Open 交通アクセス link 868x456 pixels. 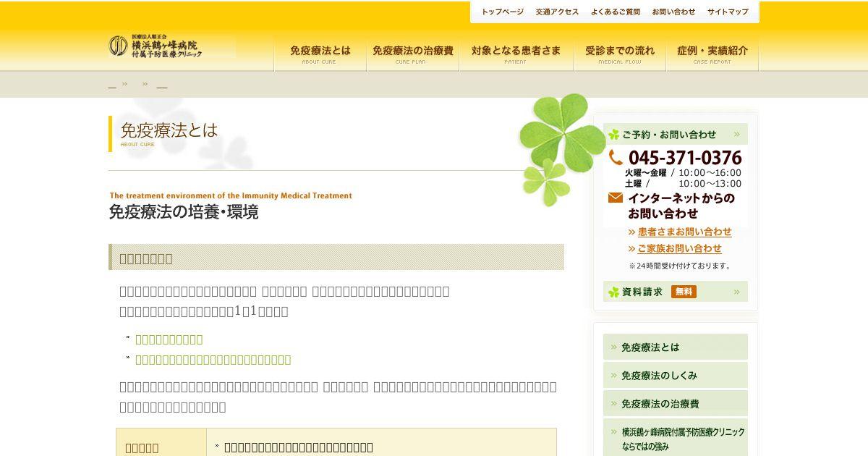(557, 12)
